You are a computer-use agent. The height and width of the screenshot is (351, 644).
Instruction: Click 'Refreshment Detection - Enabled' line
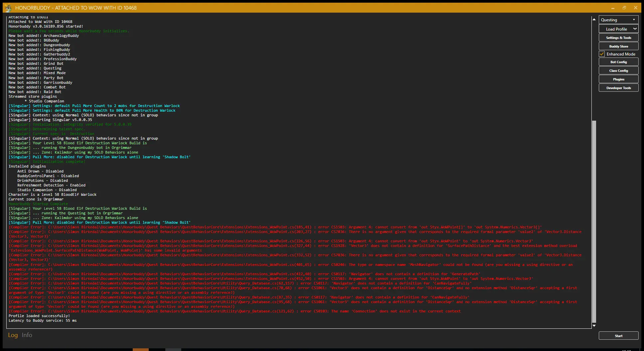pos(51,185)
